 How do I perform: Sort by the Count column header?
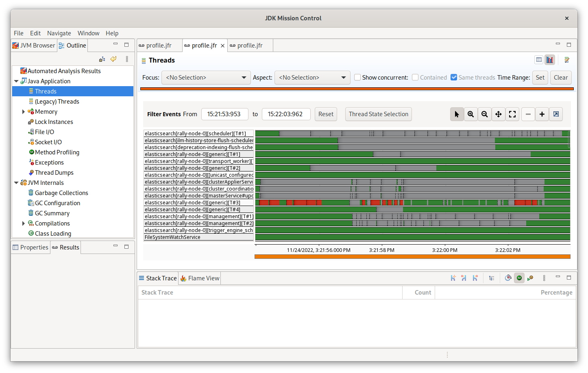[418, 293]
